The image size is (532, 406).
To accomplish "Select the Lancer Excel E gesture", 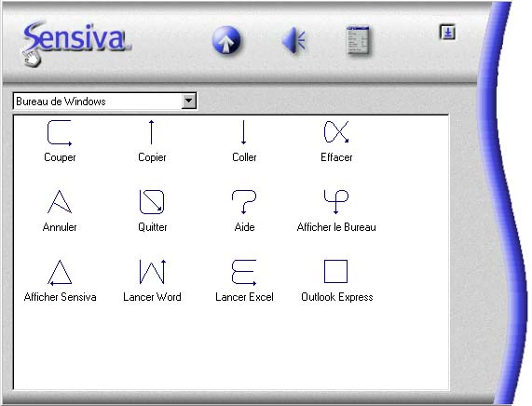I will pos(244,272).
